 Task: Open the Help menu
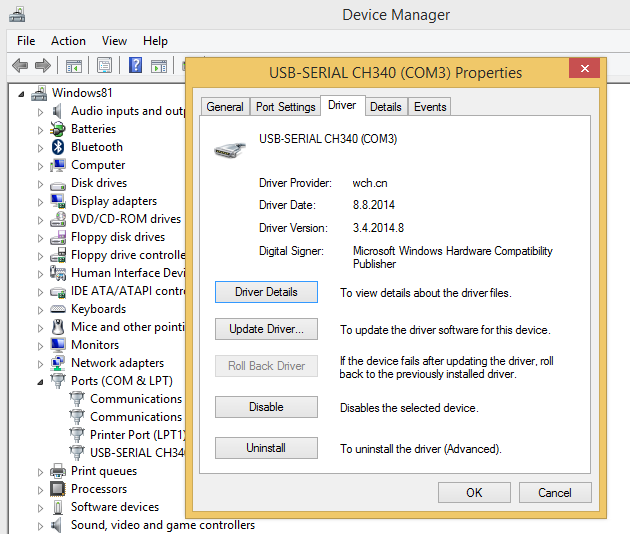155,41
